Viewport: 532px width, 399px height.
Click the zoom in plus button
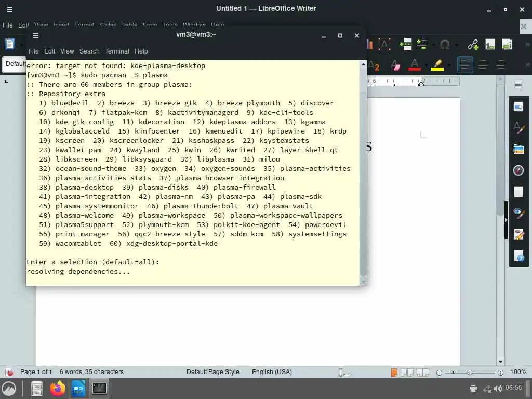tap(500, 373)
